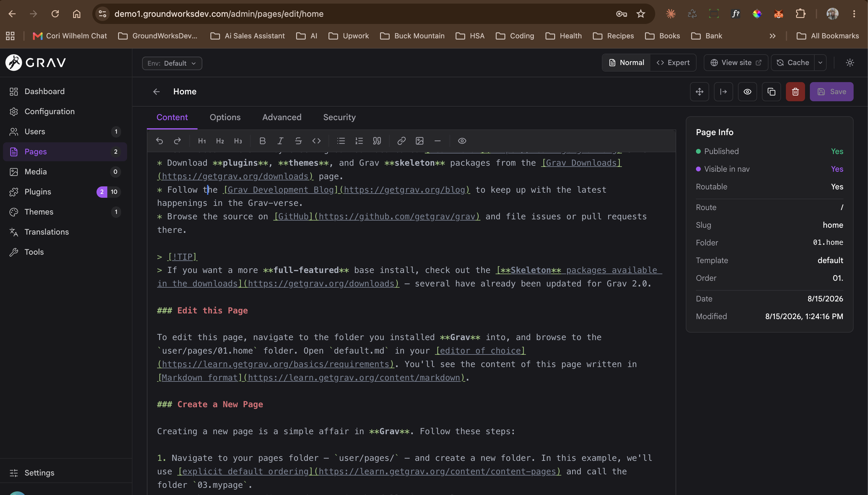Open the Health bookmarks folder
Screen dimensions: 868x495
click(563, 36)
